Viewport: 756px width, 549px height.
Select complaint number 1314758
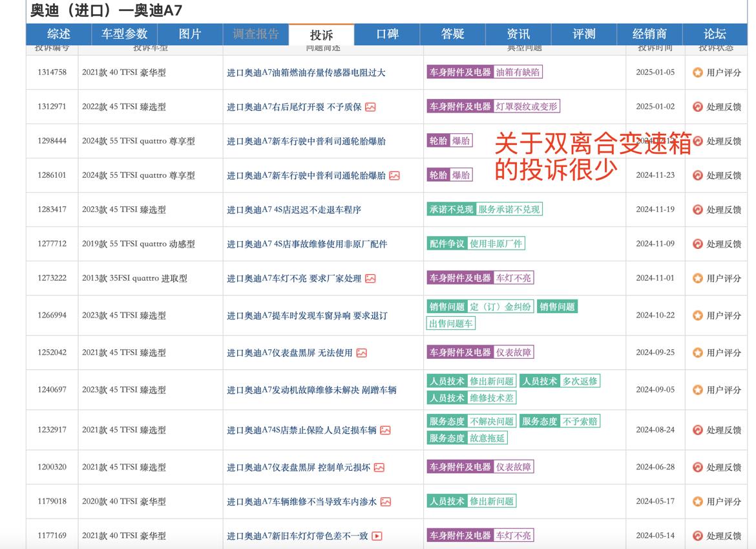(52, 72)
